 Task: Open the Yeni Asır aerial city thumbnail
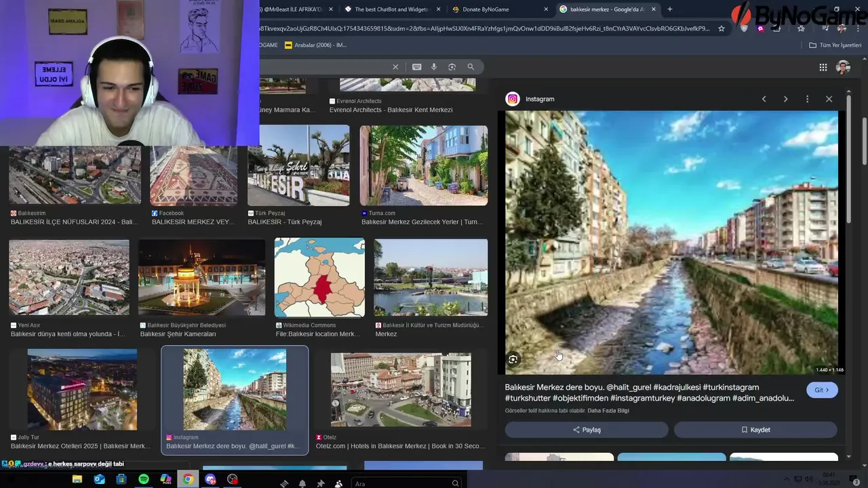[x=69, y=277]
